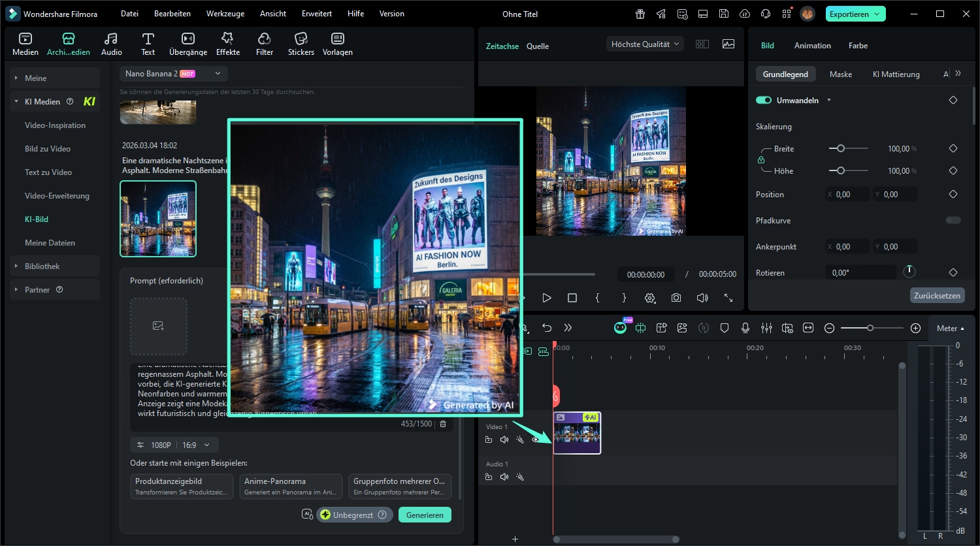Expand the Bibliothek section in sidebar

point(42,266)
